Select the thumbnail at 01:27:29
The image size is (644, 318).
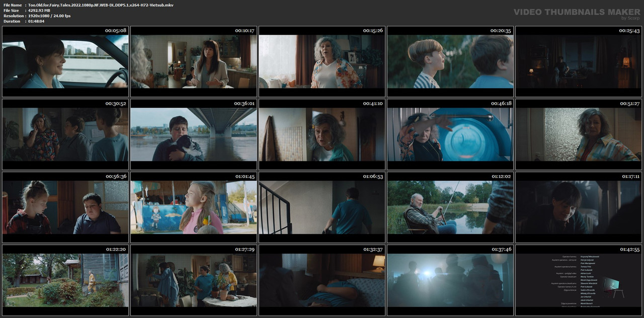pos(194,280)
